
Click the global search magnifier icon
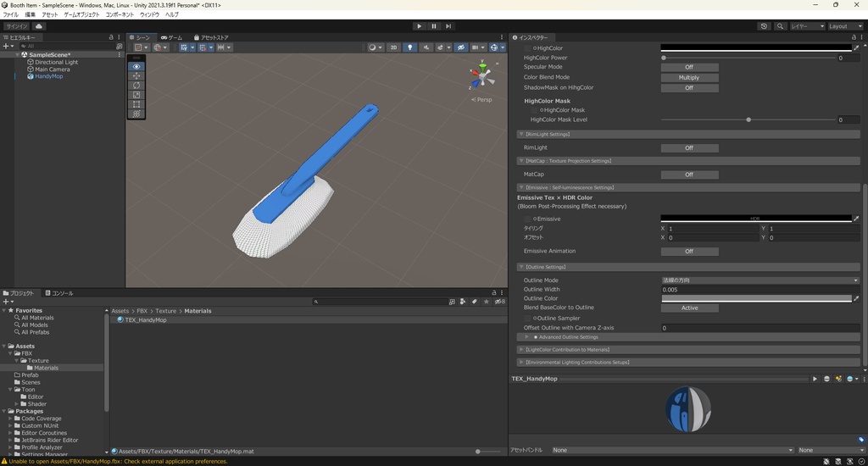(x=780, y=26)
